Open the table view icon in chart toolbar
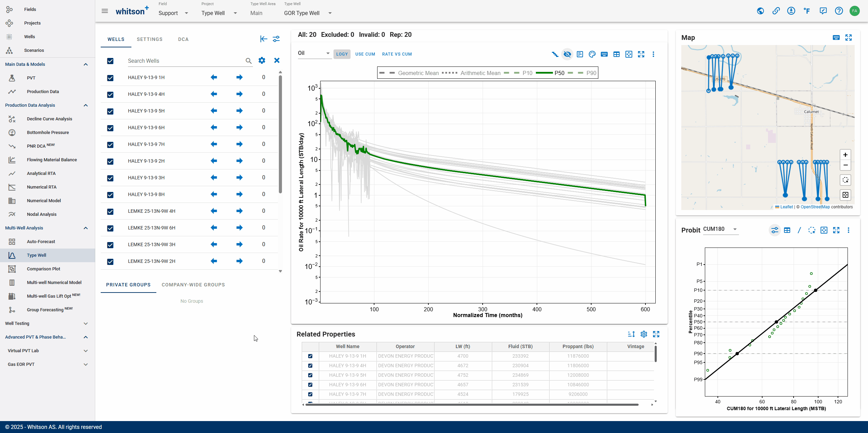This screenshot has width=868, height=433. click(616, 54)
